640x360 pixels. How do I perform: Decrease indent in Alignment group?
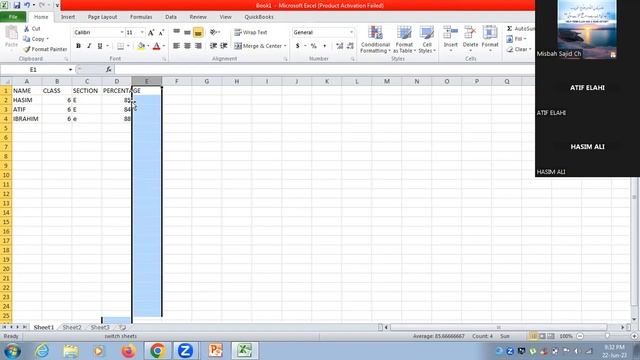click(213, 46)
